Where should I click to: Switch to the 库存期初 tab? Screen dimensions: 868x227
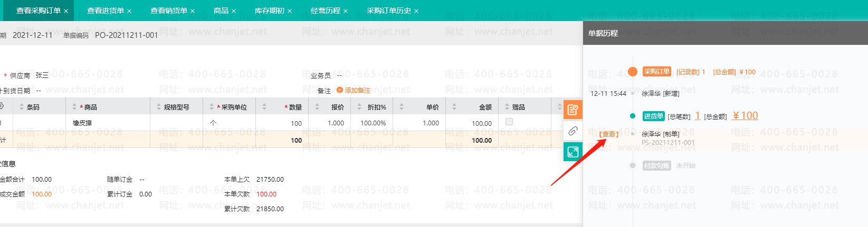(x=270, y=11)
